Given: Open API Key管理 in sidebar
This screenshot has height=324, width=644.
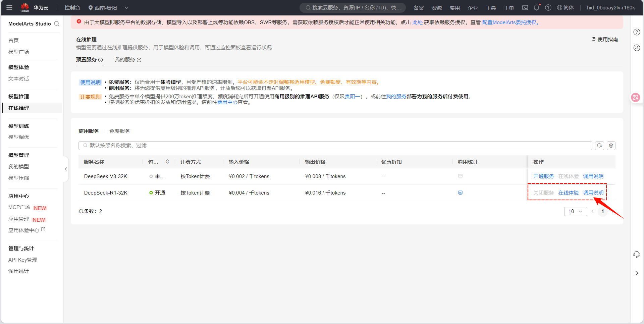Looking at the screenshot, I should tap(23, 260).
